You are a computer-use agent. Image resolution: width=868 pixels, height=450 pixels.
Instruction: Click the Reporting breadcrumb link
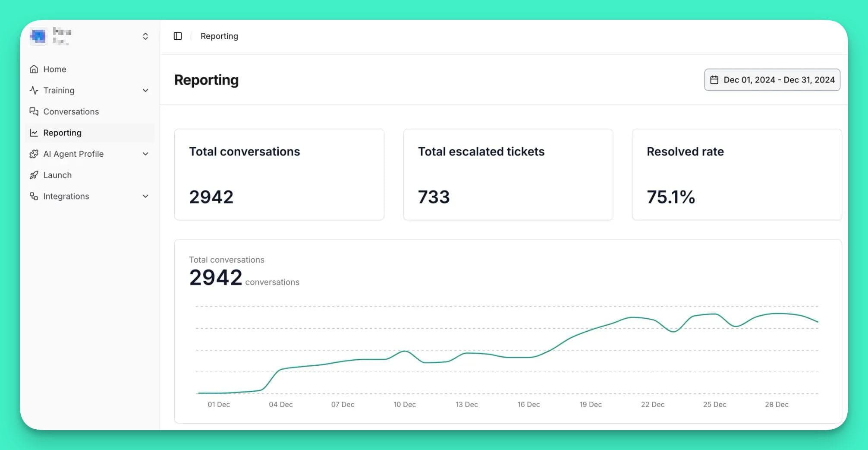(219, 36)
